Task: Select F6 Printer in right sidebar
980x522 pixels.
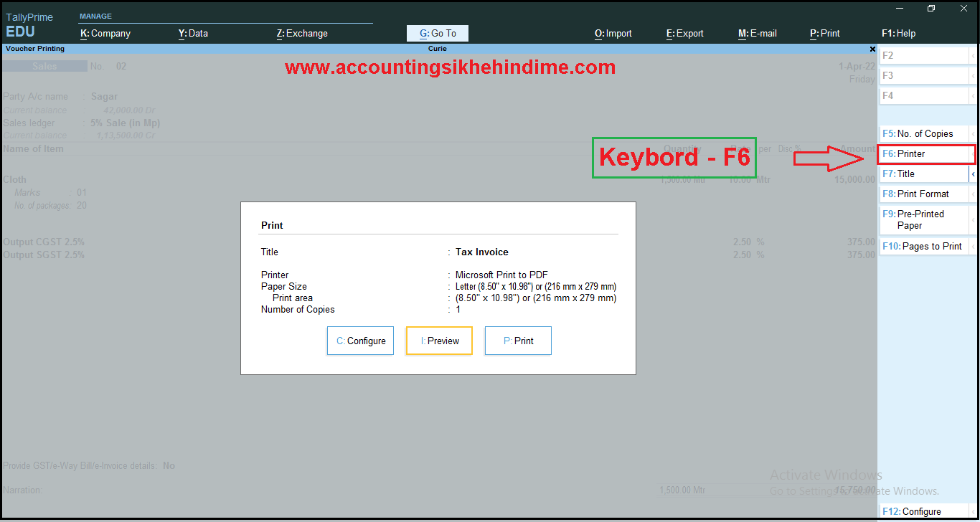Action: 924,153
